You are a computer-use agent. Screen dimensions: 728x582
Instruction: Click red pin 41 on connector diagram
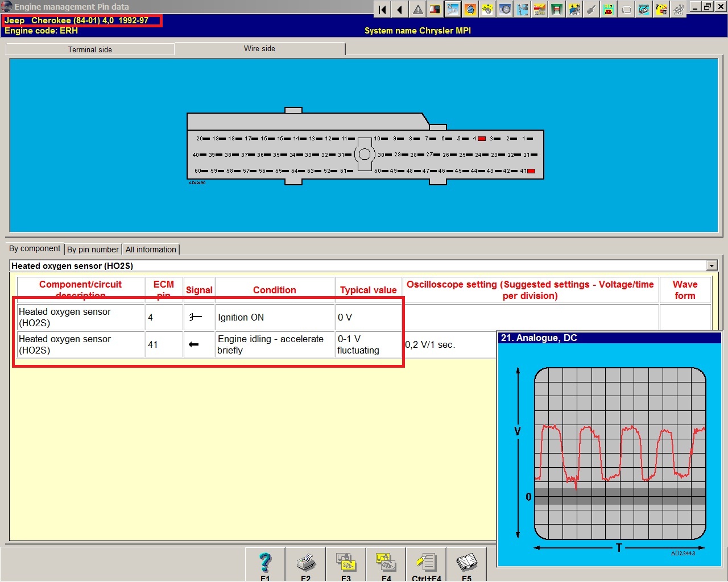[531, 171]
